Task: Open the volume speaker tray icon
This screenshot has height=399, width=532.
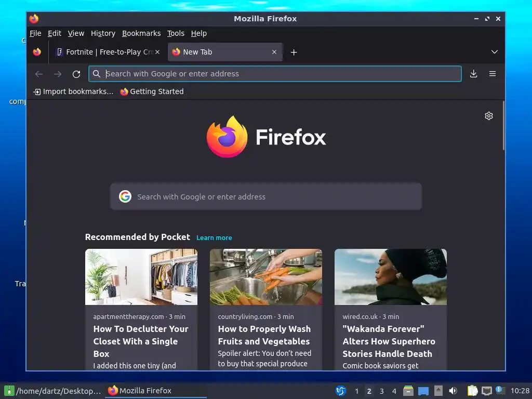Action: coord(453,391)
